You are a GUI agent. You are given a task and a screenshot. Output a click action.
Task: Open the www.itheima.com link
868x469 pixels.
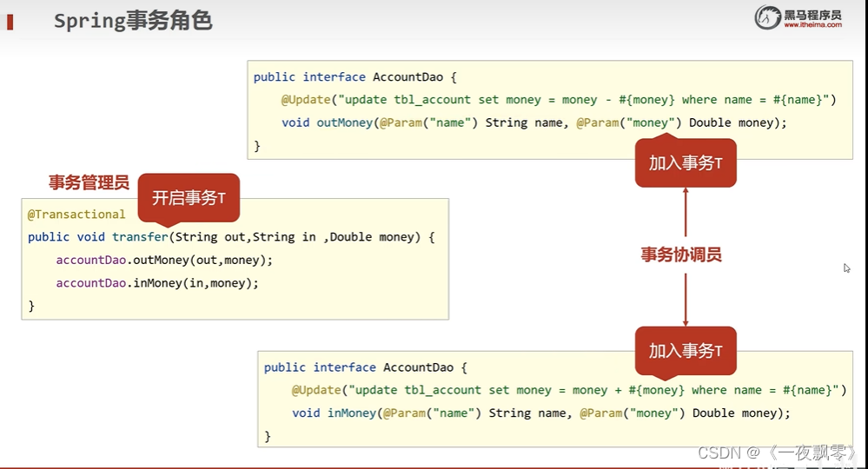(x=812, y=25)
